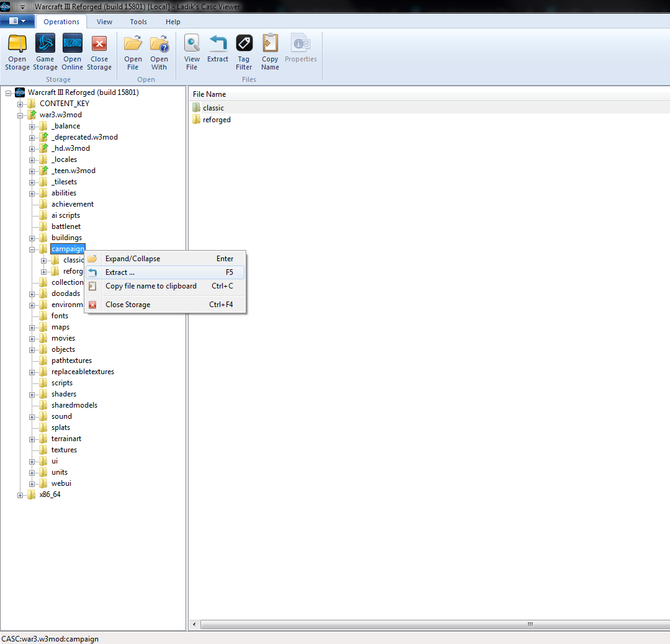
Task: Expand the maps folder
Action: pos(32,328)
